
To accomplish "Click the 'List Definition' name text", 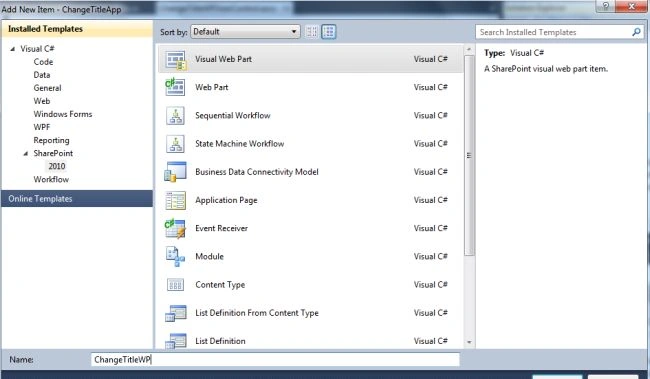I will (220, 341).
